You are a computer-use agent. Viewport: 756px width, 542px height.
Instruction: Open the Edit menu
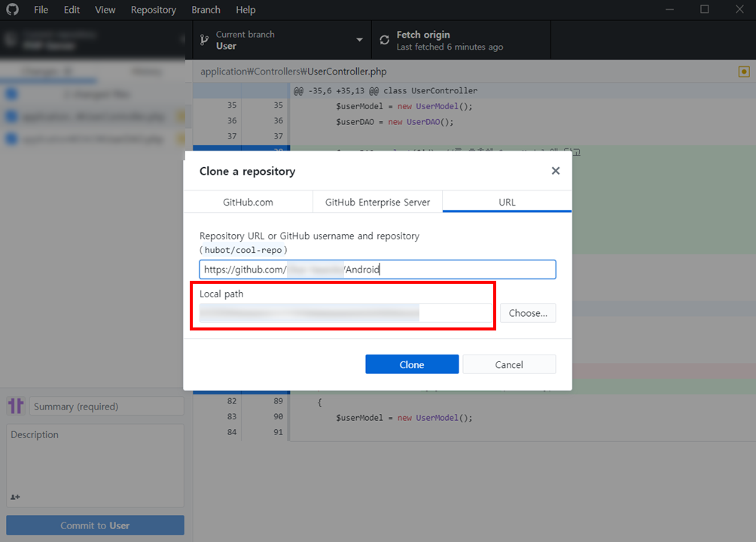[x=72, y=10]
